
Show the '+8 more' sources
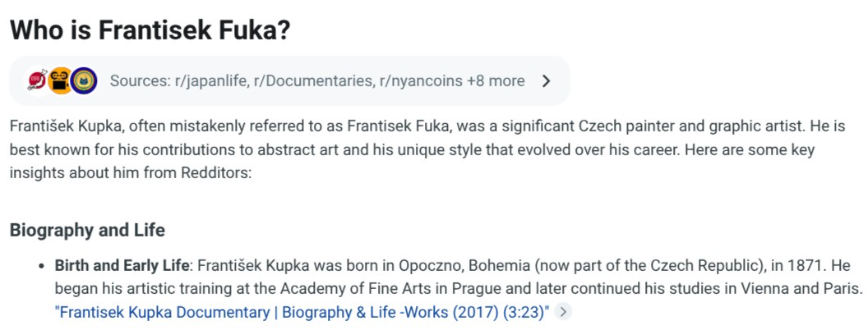pos(495,80)
